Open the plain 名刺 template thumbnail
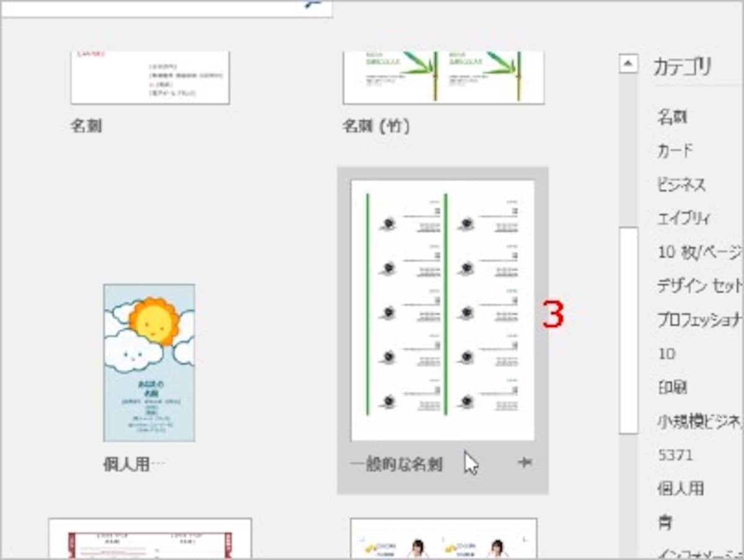 point(150,77)
